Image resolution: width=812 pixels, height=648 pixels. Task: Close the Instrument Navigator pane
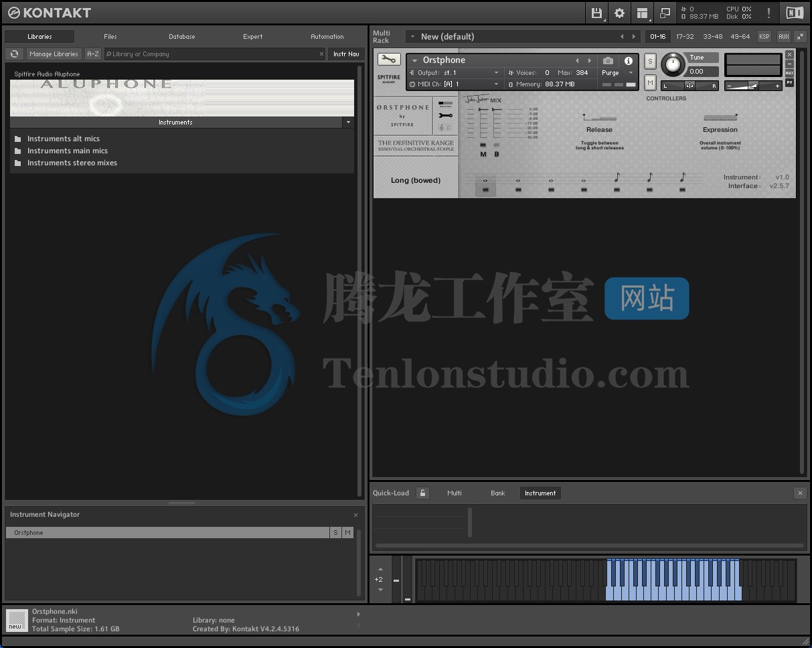[x=355, y=515]
